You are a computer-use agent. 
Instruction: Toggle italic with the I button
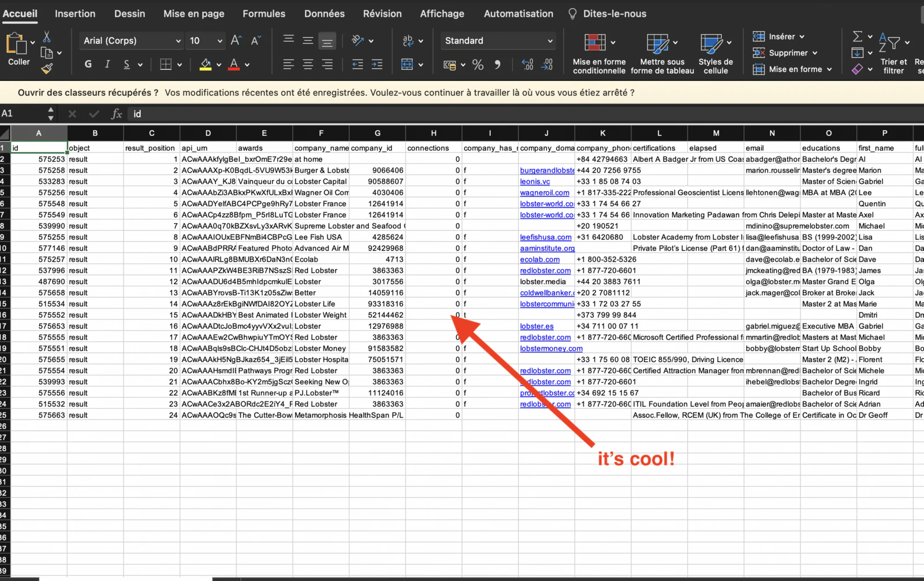(x=107, y=64)
